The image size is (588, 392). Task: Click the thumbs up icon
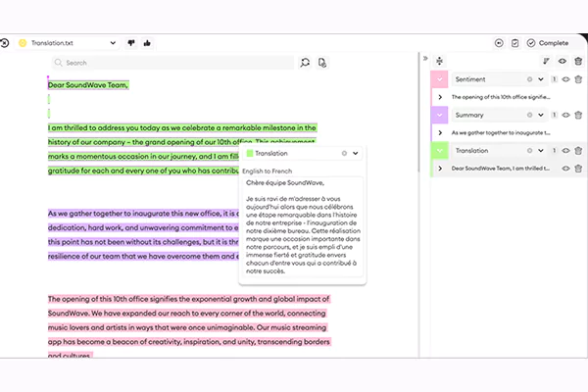point(147,43)
